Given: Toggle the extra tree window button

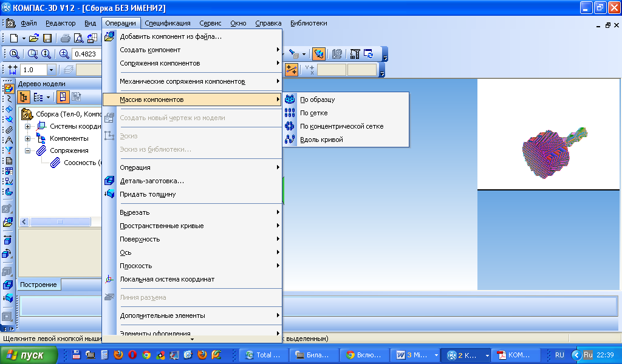Looking at the screenshot, I should click(x=63, y=97).
